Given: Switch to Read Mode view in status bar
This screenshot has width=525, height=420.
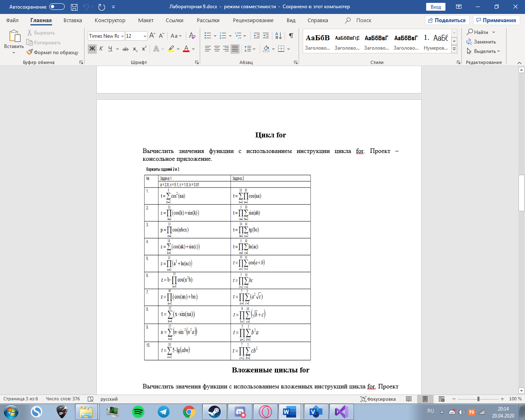Looking at the screenshot, I should (409, 399).
